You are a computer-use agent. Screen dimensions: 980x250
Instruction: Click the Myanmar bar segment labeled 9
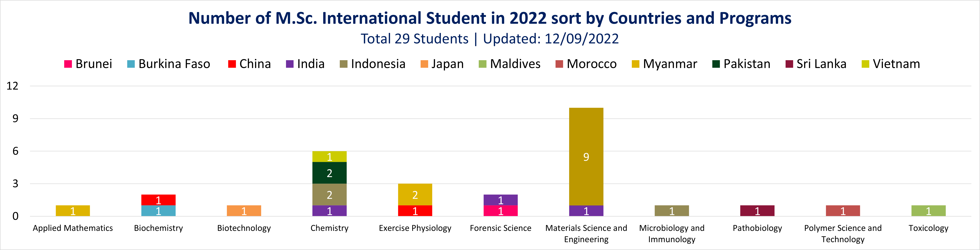point(586,156)
